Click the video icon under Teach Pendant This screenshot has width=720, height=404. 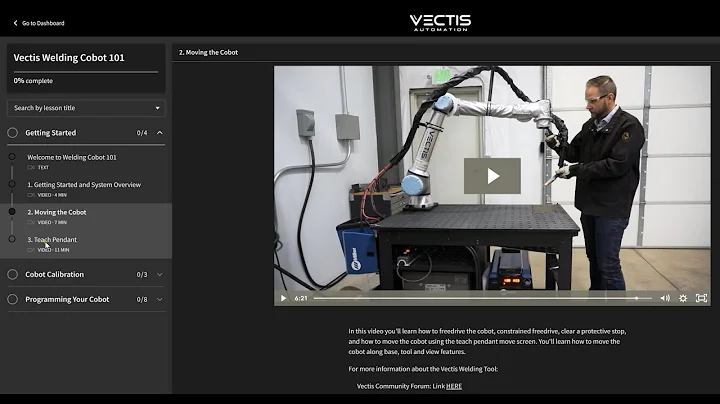pos(31,250)
